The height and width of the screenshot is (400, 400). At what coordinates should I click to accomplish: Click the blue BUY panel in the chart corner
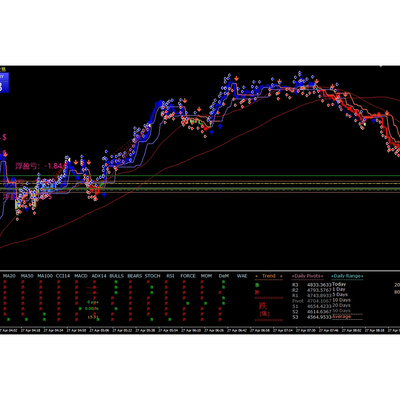pyautogui.click(x=4, y=82)
